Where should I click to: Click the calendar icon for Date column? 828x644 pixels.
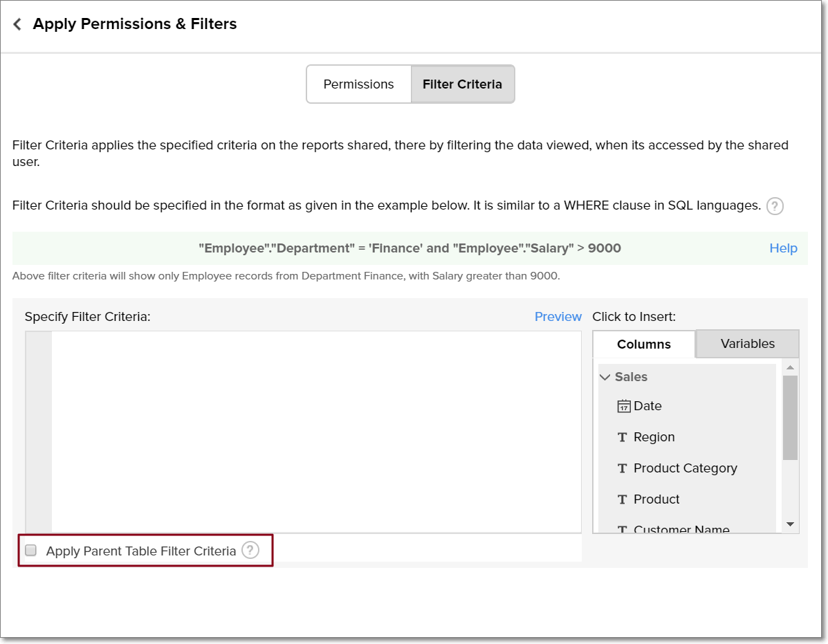pyautogui.click(x=623, y=406)
